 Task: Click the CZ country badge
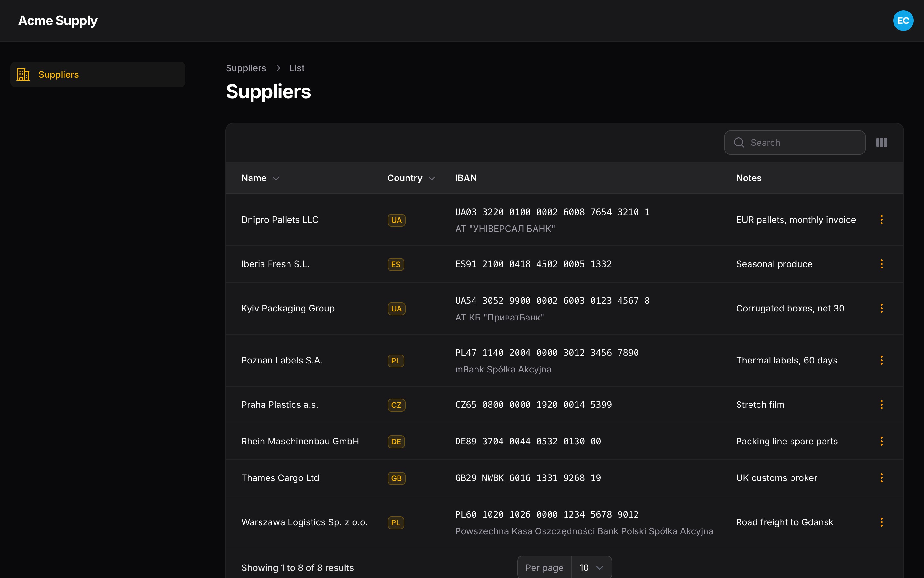[x=396, y=405]
